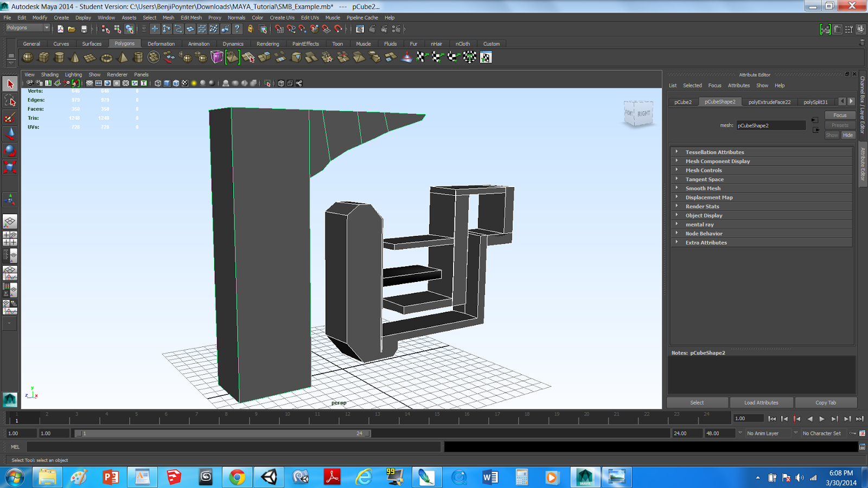Click the purple cube shelf icon
The height and width of the screenshot is (488, 868).
(217, 57)
